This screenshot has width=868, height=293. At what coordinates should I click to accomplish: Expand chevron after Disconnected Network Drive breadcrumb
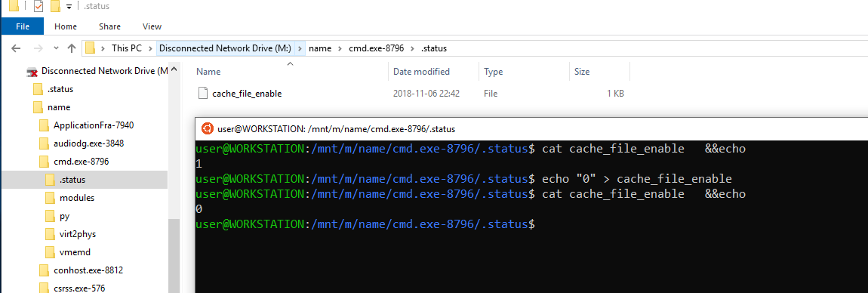click(x=300, y=48)
